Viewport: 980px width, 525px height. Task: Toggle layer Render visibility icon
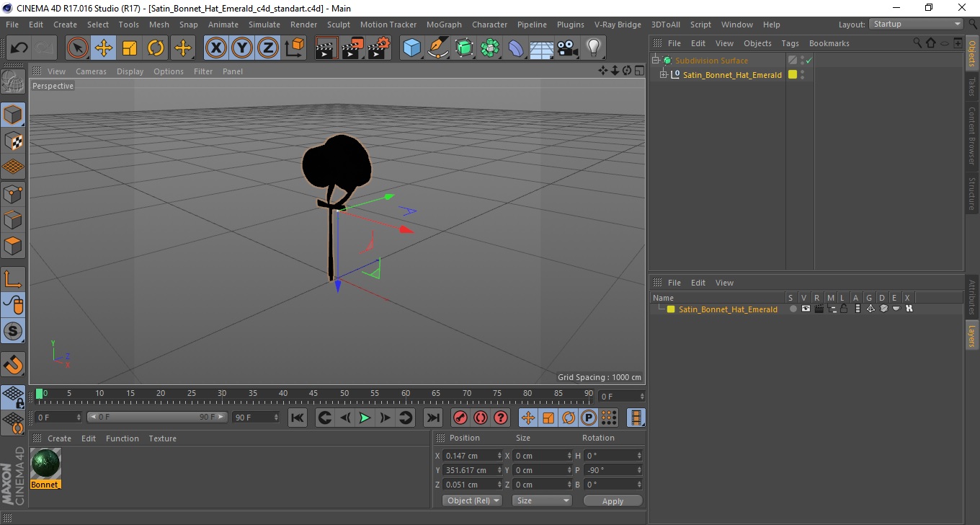pos(819,309)
